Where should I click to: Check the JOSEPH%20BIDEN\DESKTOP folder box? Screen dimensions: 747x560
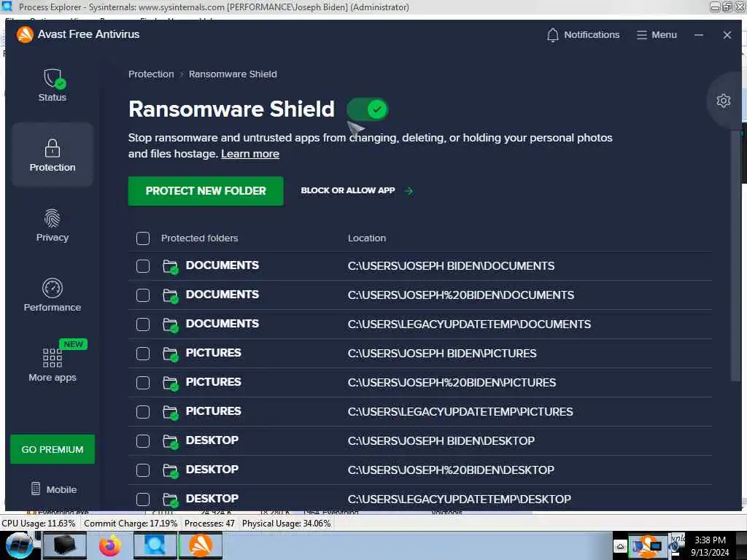pos(143,470)
